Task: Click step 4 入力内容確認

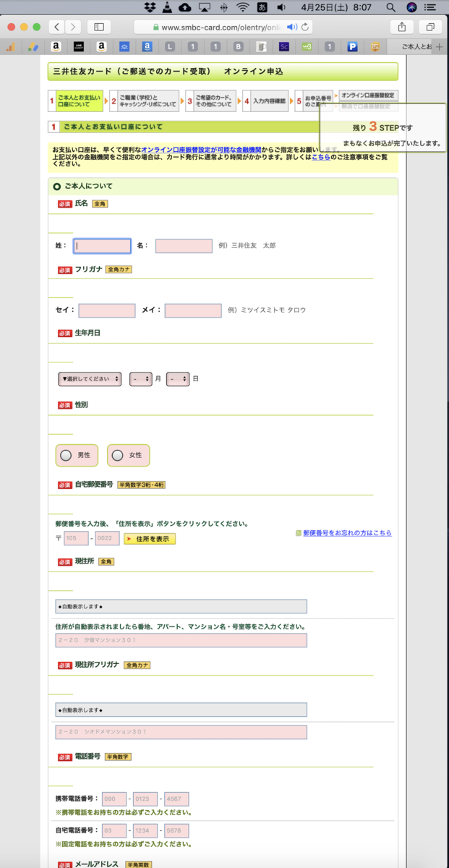Action: (x=265, y=101)
